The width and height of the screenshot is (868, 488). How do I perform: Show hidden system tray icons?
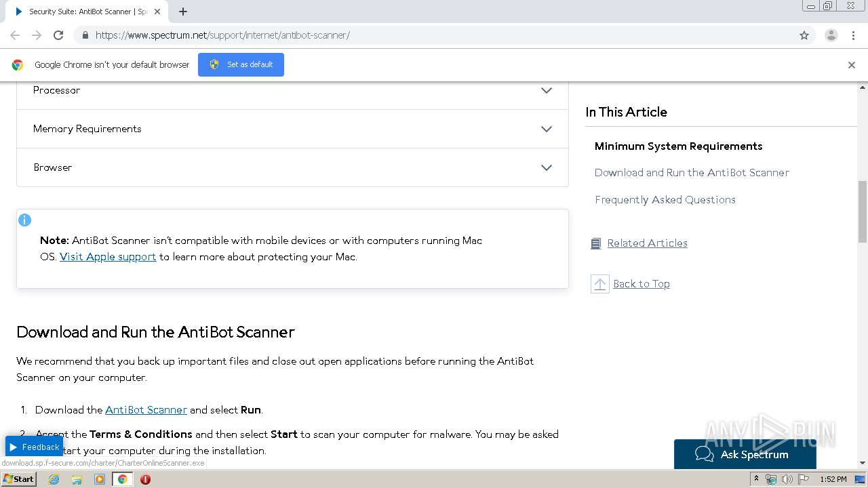point(756,479)
